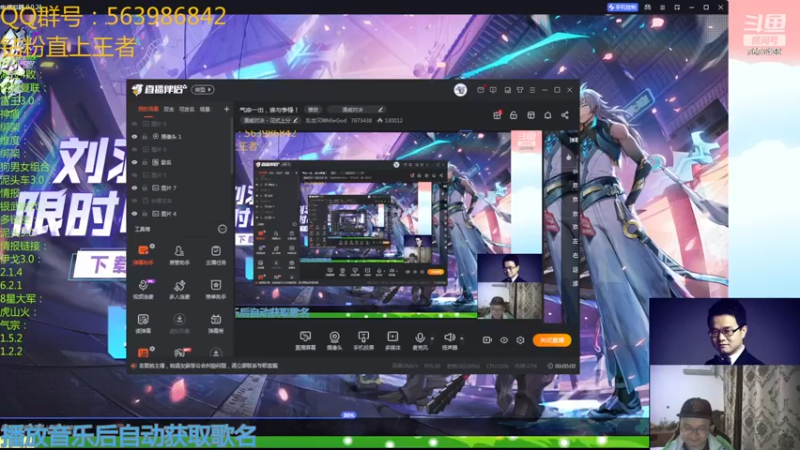Open the skin shirt icon in title bar
Image resolution: width=800 pixels, height=450 pixels.
tap(520, 90)
